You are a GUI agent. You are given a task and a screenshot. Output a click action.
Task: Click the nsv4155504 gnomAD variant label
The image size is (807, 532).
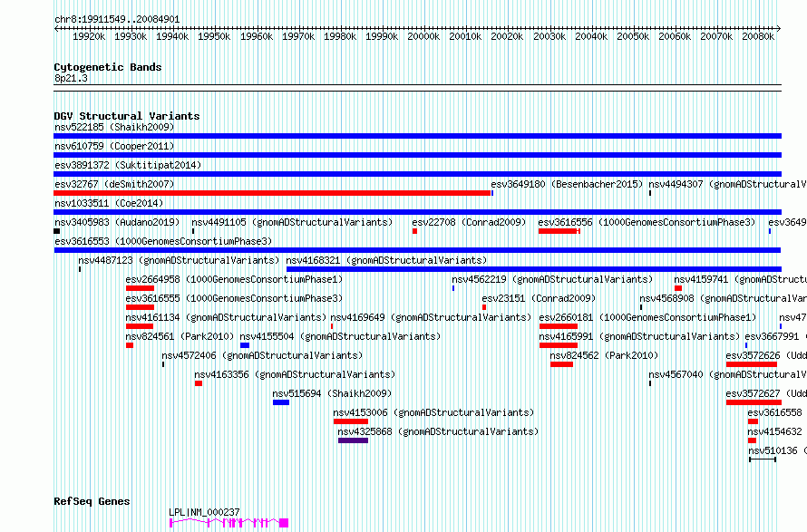[x=340, y=336]
